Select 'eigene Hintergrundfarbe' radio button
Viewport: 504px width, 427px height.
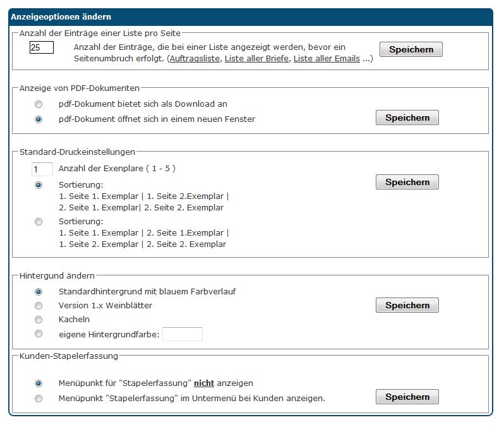tap(39, 334)
